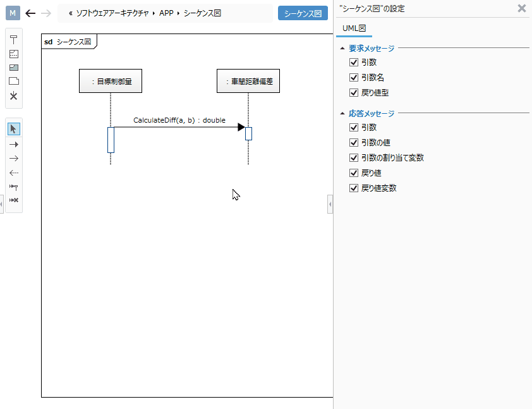Activate the pointer selection tool
This screenshot has width=532, height=409.
pyautogui.click(x=13, y=129)
